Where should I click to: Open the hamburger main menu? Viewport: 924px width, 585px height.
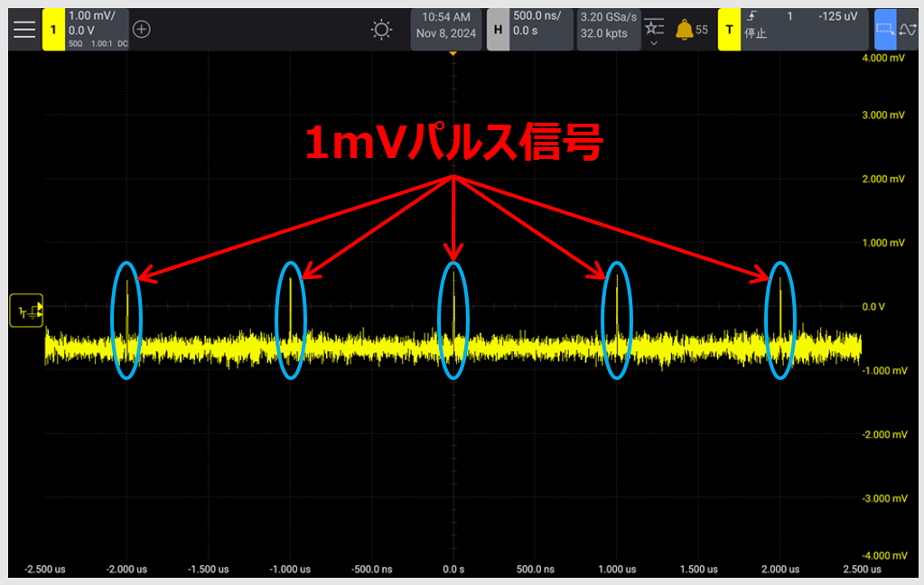24,30
